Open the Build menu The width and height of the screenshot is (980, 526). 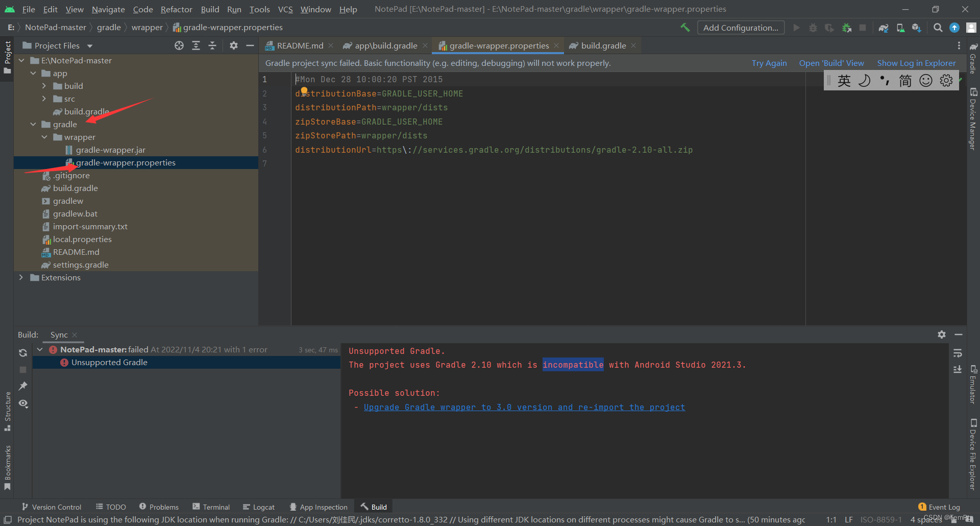pos(210,9)
